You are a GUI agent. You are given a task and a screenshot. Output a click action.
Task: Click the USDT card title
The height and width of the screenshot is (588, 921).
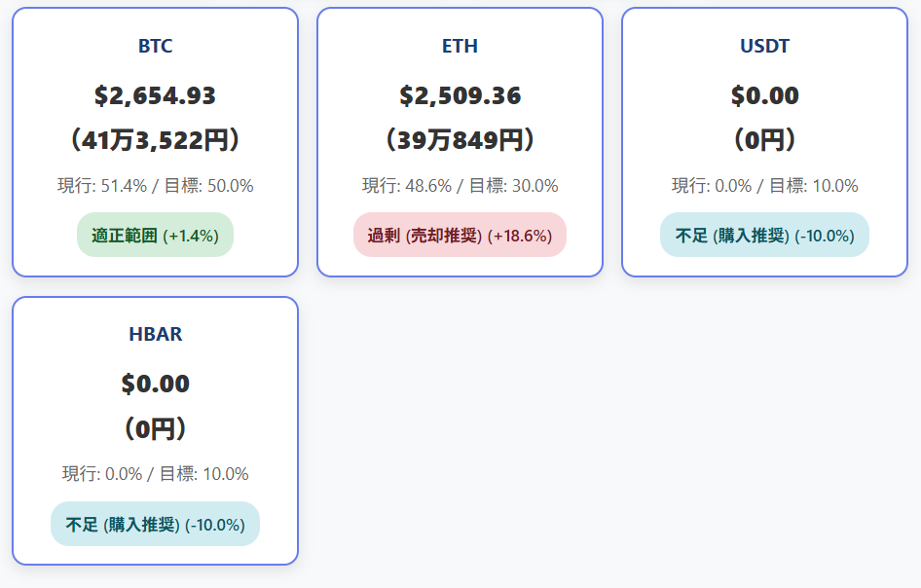[764, 46]
